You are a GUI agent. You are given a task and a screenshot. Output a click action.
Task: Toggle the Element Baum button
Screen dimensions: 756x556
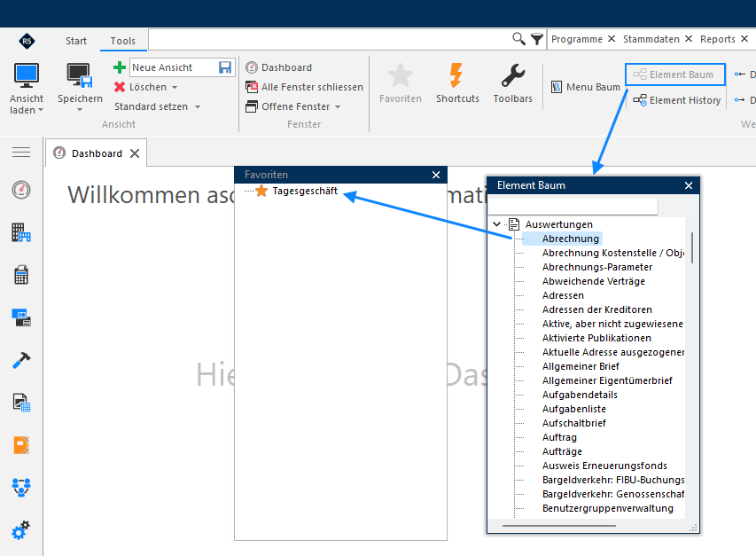tap(675, 74)
